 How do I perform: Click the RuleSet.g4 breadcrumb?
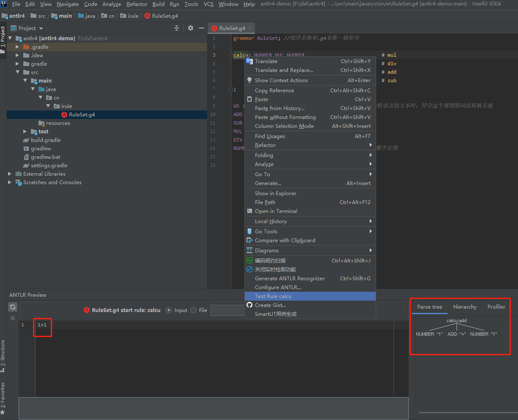(x=161, y=16)
